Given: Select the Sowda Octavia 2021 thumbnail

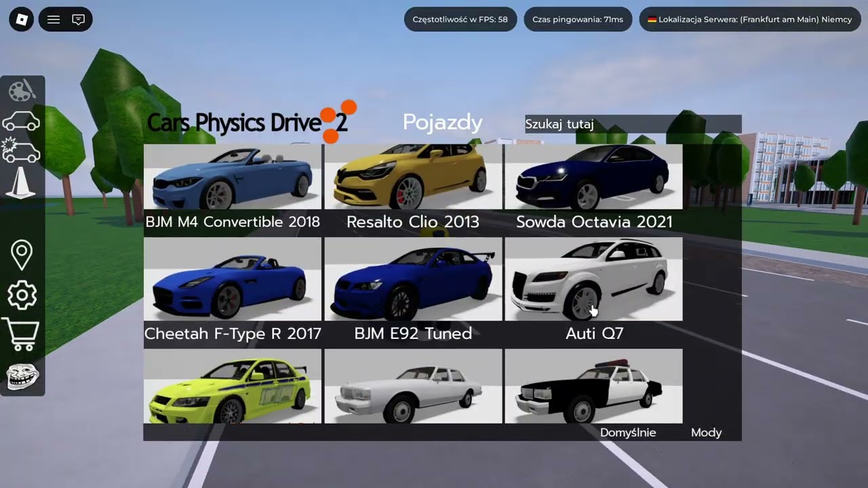Looking at the screenshot, I should click(x=593, y=176).
